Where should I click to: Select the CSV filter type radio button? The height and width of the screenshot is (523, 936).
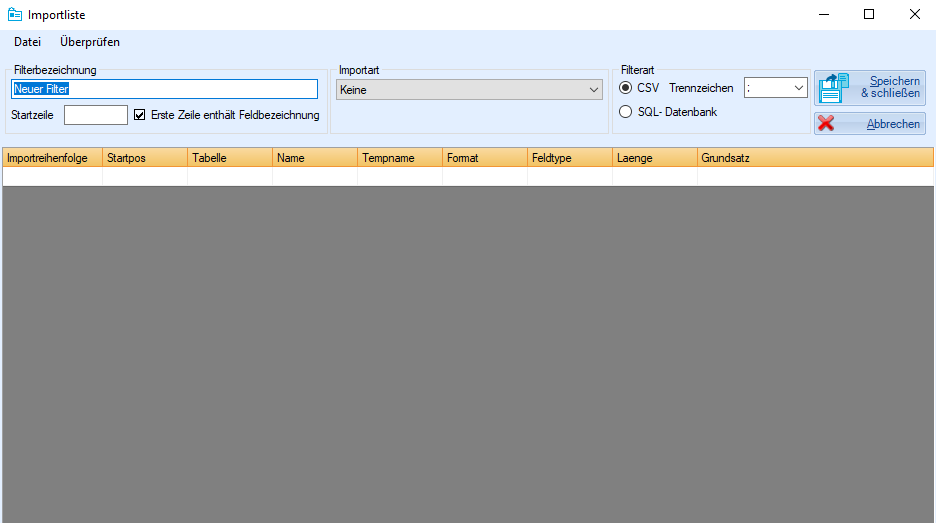pyautogui.click(x=626, y=88)
